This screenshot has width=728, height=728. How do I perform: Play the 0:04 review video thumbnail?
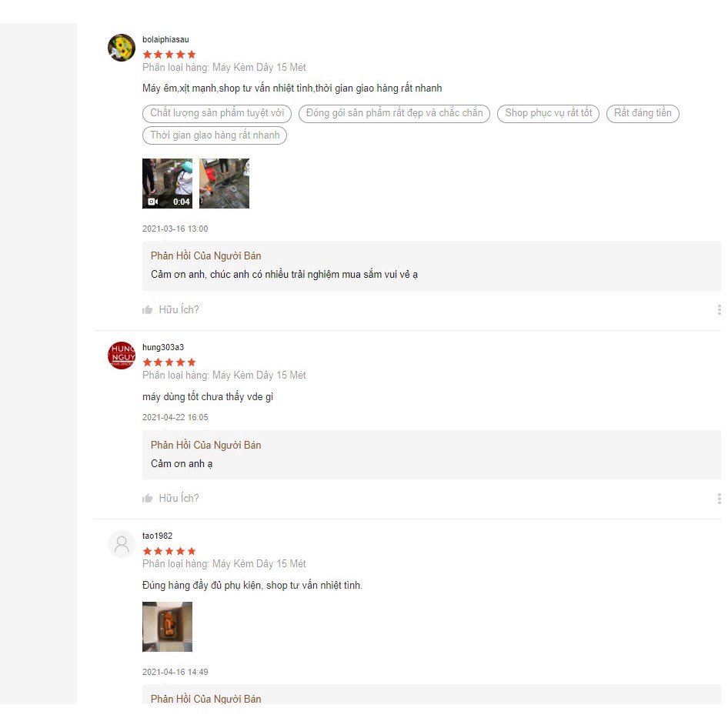pyautogui.click(x=167, y=183)
